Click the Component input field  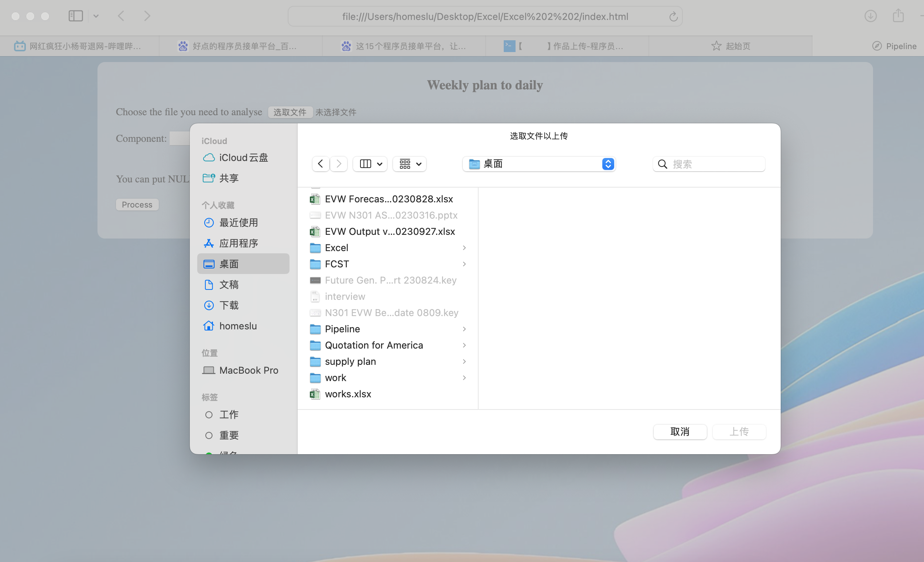179,138
